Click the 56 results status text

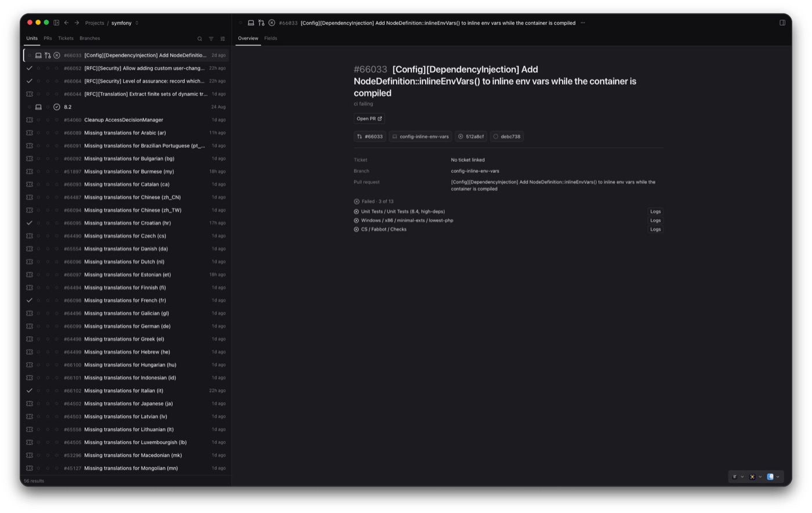click(34, 481)
